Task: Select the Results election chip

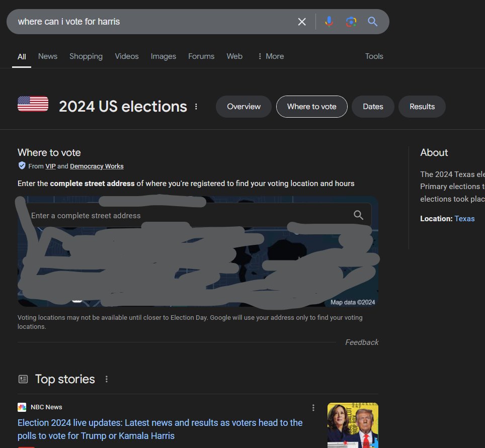Action: coord(422,107)
